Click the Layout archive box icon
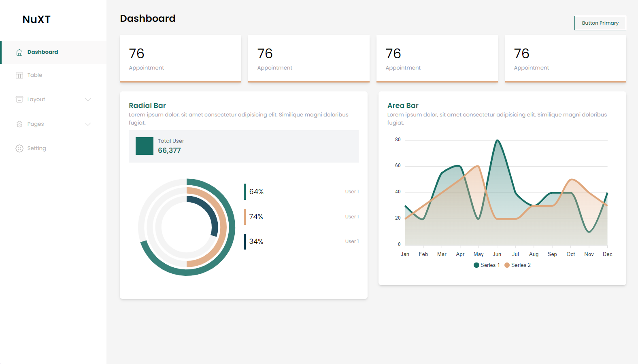638x364 pixels. (x=19, y=99)
